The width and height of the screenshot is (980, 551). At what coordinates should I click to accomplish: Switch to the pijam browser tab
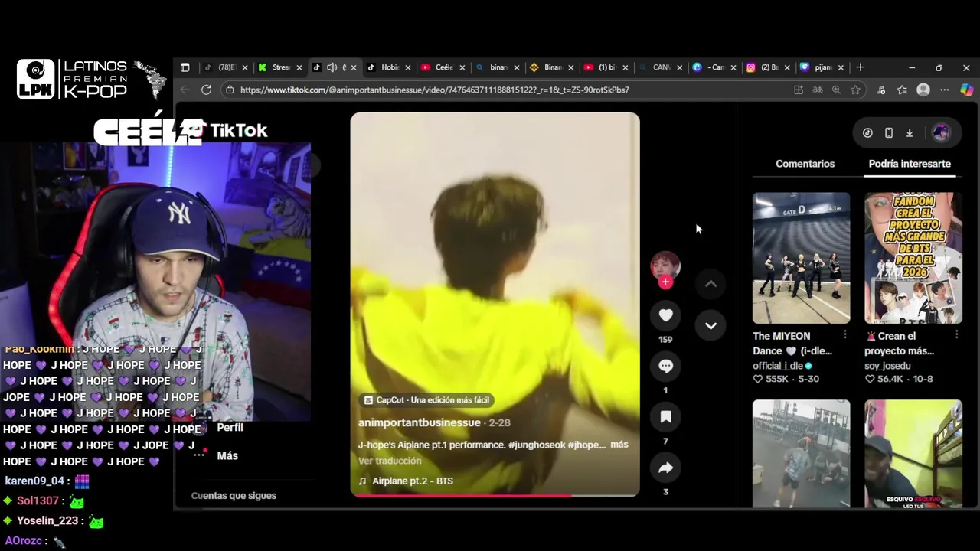(823, 67)
